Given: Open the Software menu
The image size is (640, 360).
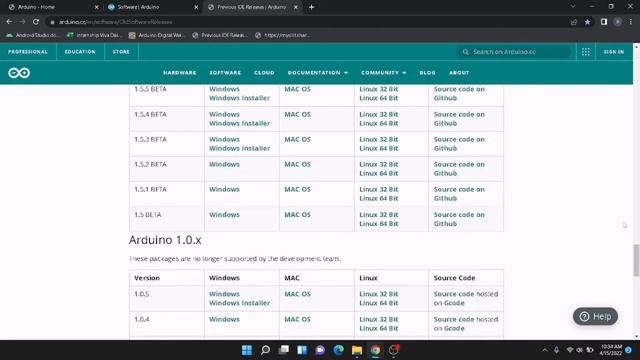Looking at the screenshot, I should tap(225, 73).
